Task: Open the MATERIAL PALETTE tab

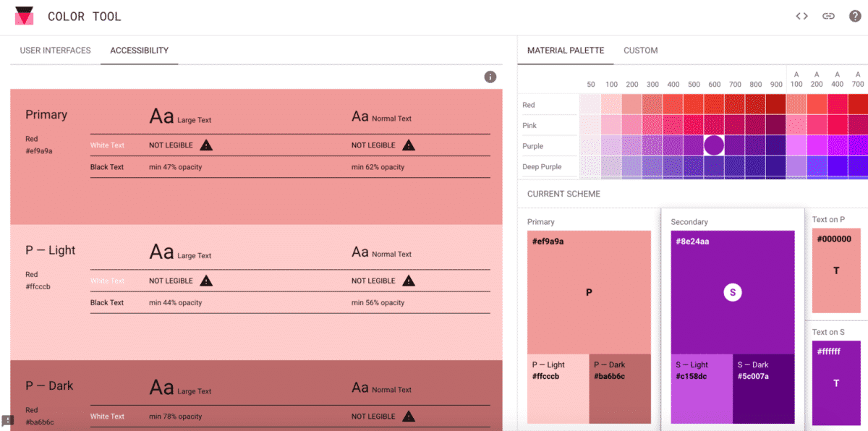Action: (565, 51)
